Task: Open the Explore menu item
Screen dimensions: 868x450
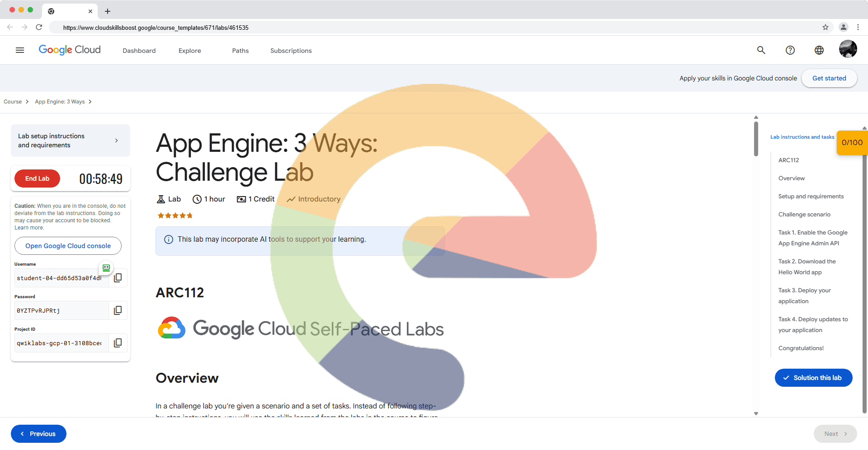Action: coord(190,51)
